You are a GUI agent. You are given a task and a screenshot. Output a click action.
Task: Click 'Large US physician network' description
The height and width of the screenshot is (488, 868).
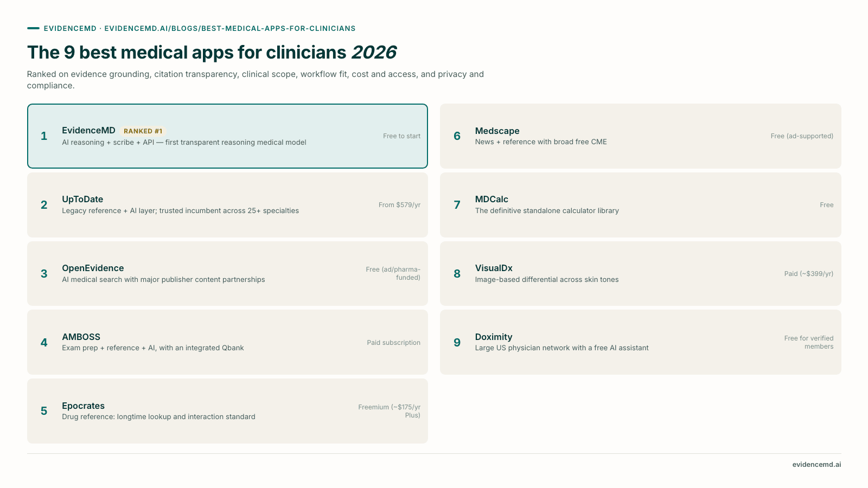pyautogui.click(x=561, y=348)
